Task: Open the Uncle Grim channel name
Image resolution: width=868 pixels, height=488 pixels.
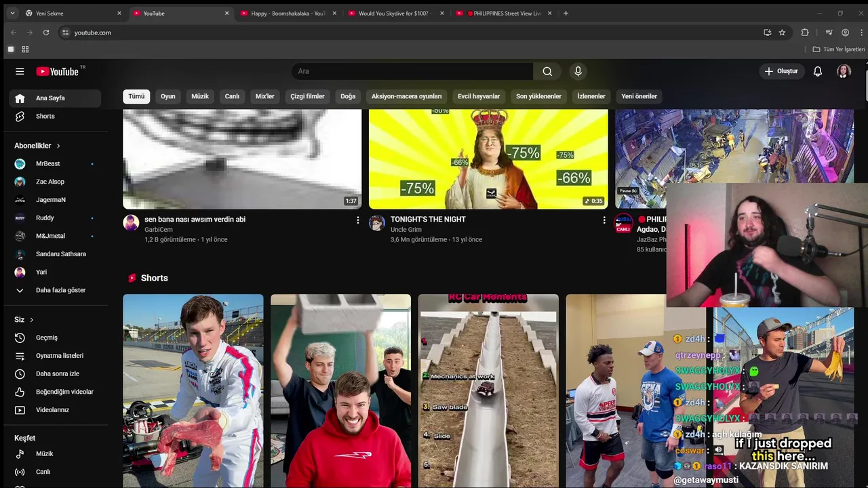Action: (406, 230)
